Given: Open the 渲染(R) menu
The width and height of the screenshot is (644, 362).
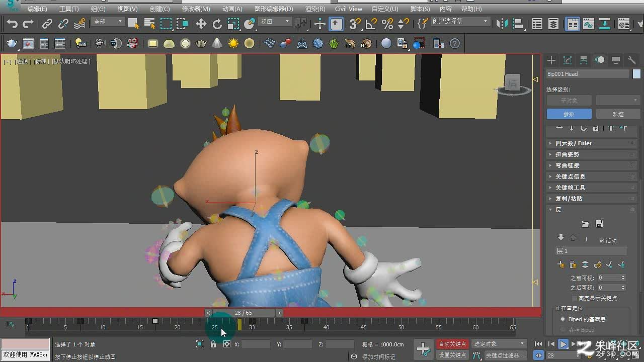Looking at the screenshot, I should [315, 9].
